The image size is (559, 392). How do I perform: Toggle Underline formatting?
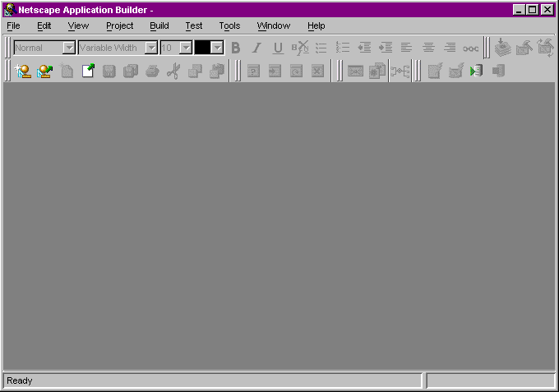278,48
